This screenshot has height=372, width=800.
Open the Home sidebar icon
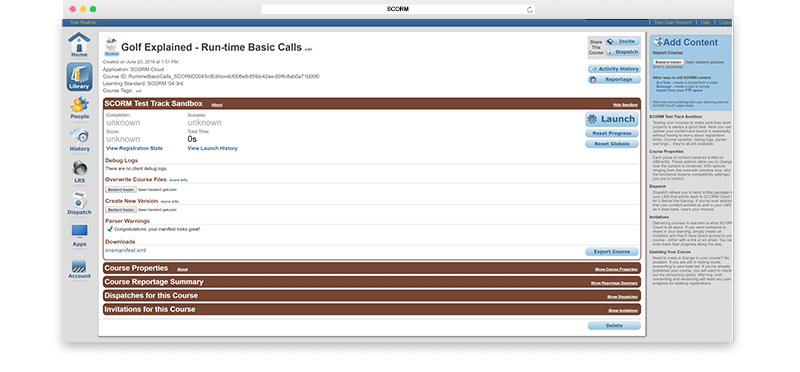(x=79, y=45)
